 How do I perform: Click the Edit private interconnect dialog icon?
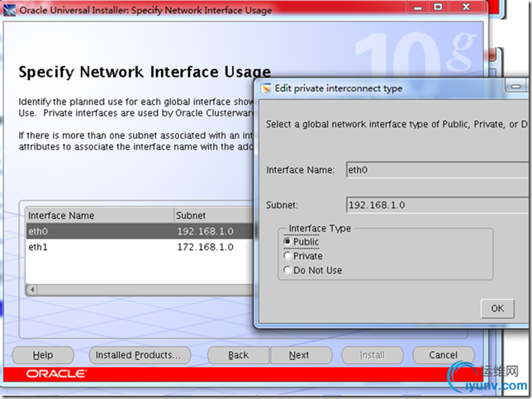(266, 88)
